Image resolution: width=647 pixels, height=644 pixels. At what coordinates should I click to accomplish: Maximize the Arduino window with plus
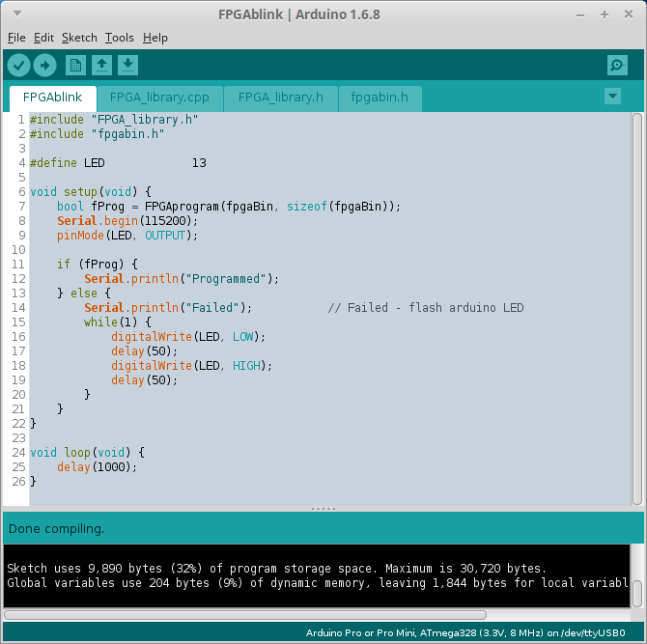(605, 14)
